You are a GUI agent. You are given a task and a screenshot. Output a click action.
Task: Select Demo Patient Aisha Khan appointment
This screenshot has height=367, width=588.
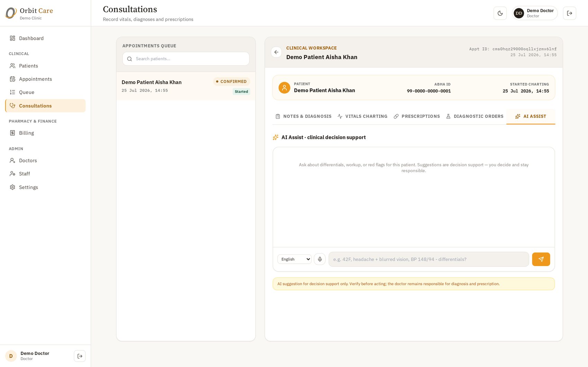[x=186, y=86]
